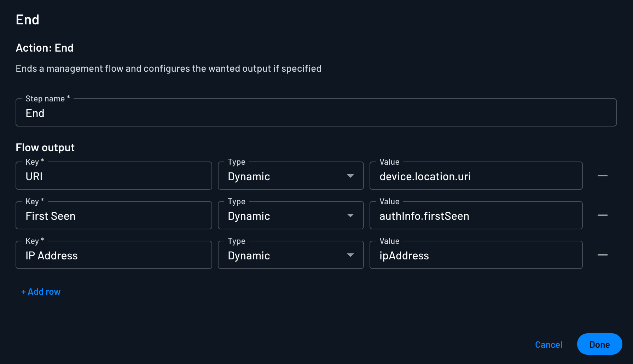Open the Type dropdown showing Dynamic for URI

pos(290,176)
